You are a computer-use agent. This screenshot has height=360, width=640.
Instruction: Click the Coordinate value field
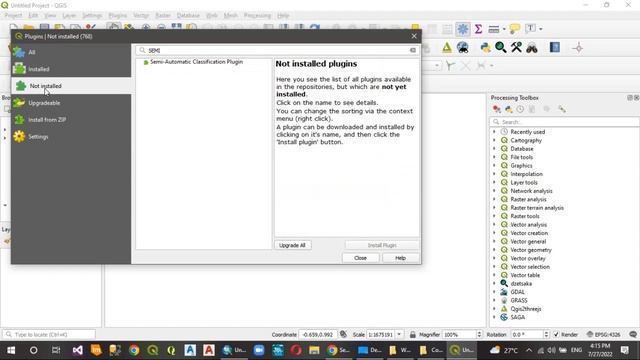318,334
